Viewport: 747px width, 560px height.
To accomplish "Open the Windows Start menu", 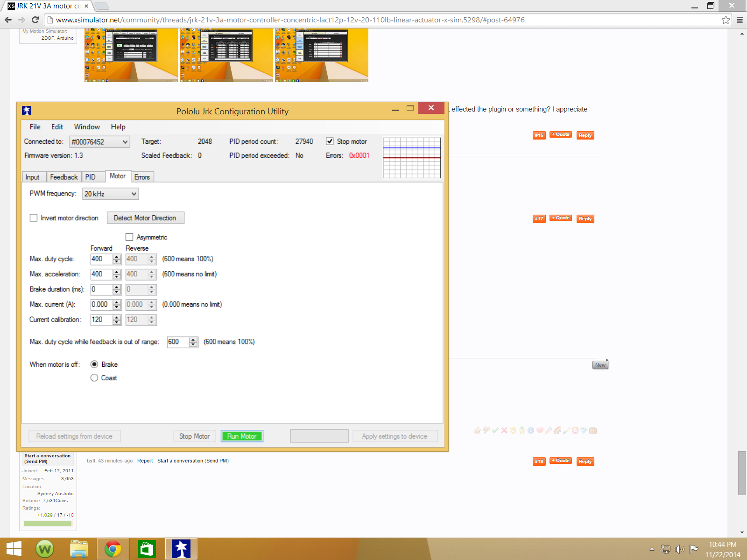I will pos(14,549).
